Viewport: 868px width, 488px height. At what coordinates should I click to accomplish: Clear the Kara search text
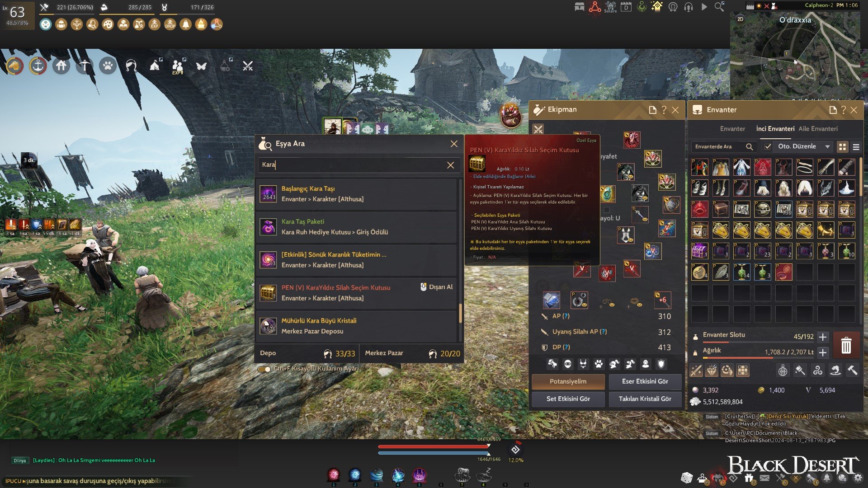pos(450,165)
